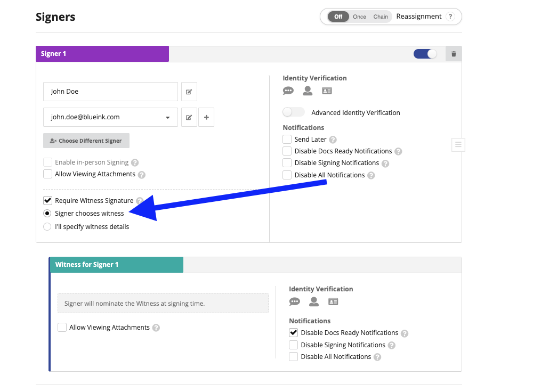The width and height of the screenshot is (533, 392).
Task: Toggle the Signer 1 enabled switch
Action: (425, 54)
